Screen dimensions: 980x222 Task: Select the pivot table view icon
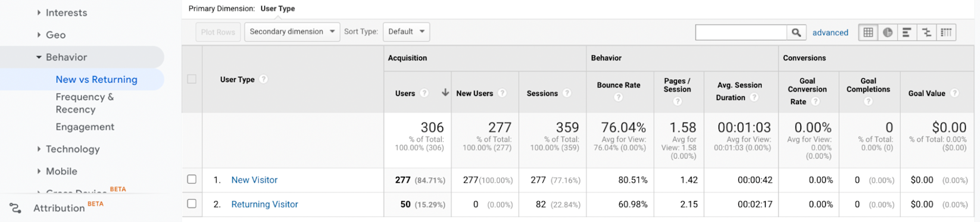tap(946, 32)
